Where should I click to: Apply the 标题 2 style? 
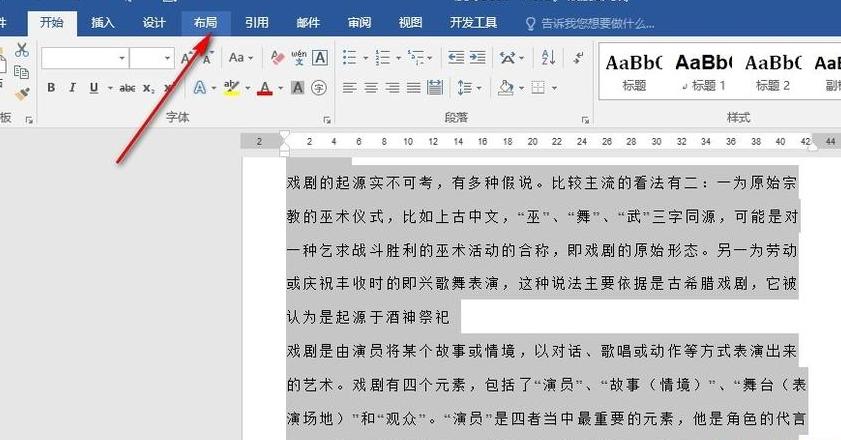773,72
